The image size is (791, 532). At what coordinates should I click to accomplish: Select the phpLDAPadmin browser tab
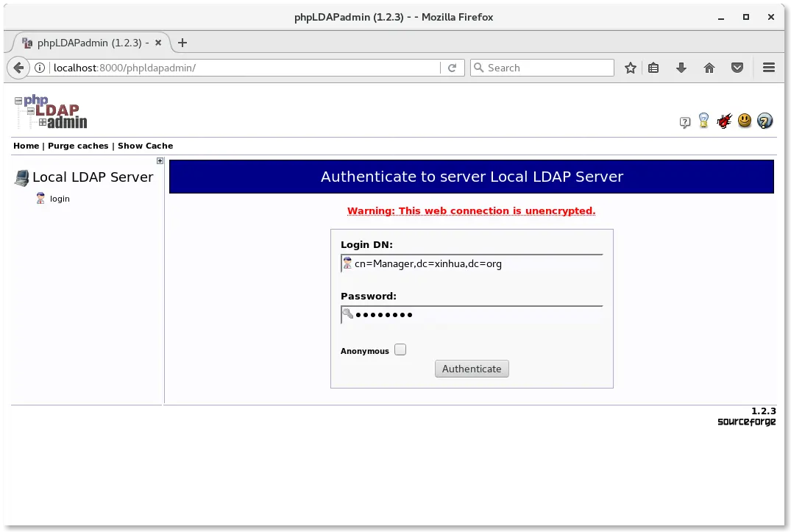88,43
